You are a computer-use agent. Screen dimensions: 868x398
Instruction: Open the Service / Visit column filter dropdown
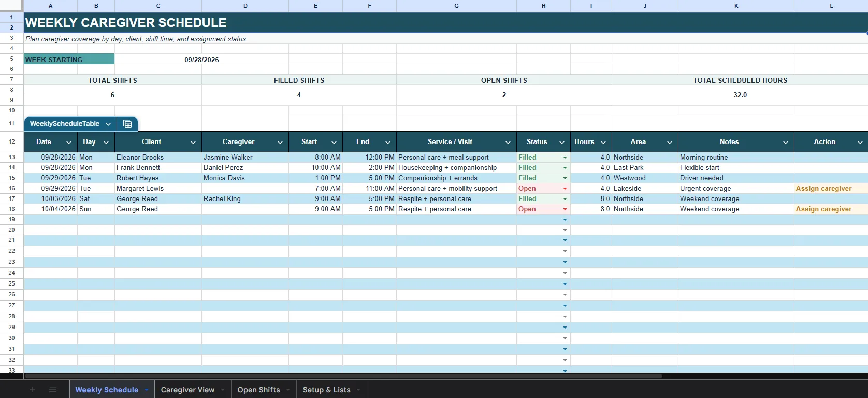(x=508, y=142)
